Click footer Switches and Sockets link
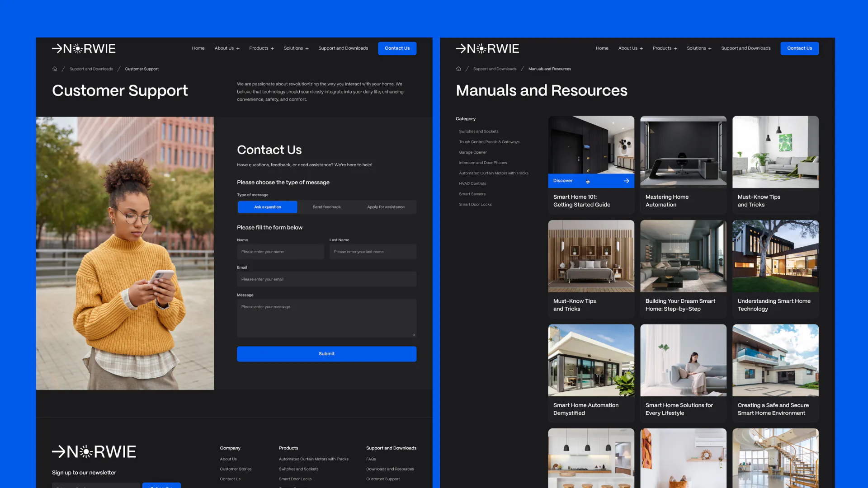868x488 pixels. point(298,469)
